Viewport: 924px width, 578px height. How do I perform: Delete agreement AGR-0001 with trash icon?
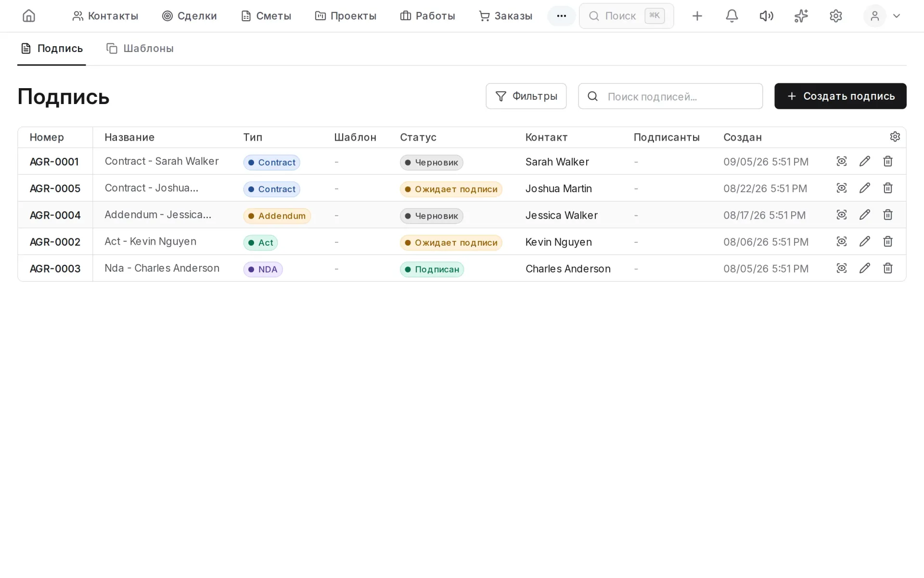tap(887, 161)
